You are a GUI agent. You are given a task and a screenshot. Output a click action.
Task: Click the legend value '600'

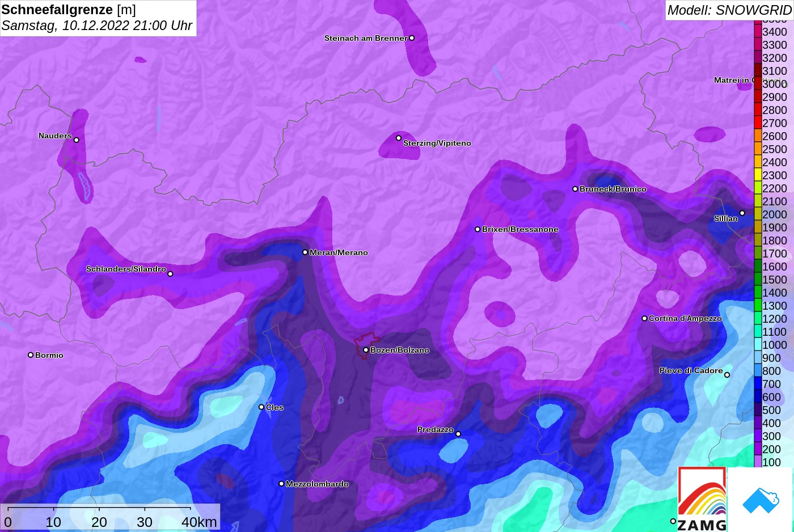click(771, 397)
